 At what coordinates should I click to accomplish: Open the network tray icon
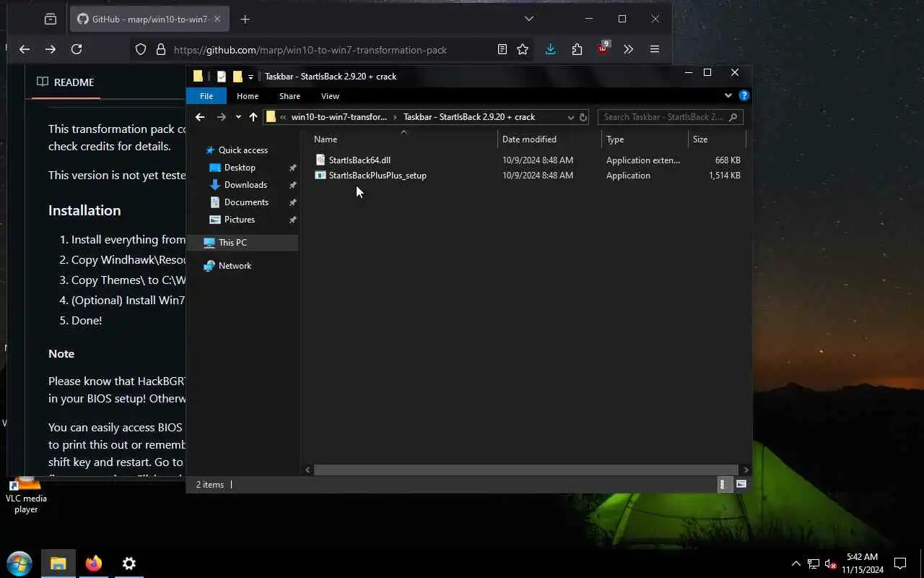[814, 564]
